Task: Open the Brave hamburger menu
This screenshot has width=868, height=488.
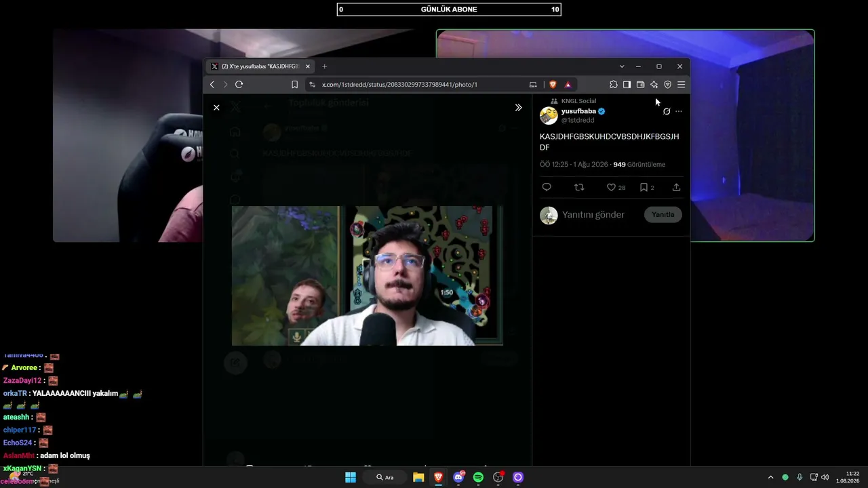Action: (x=681, y=85)
